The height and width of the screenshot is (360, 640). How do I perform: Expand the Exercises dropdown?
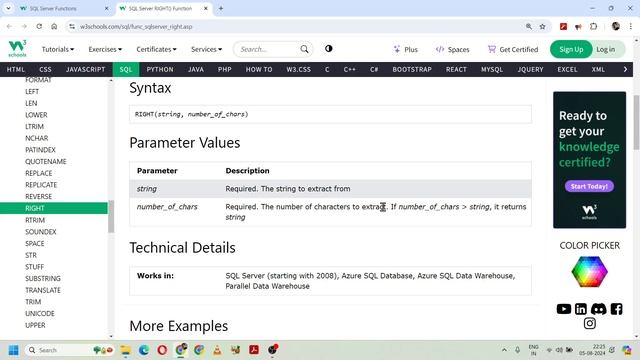[x=105, y=49]
